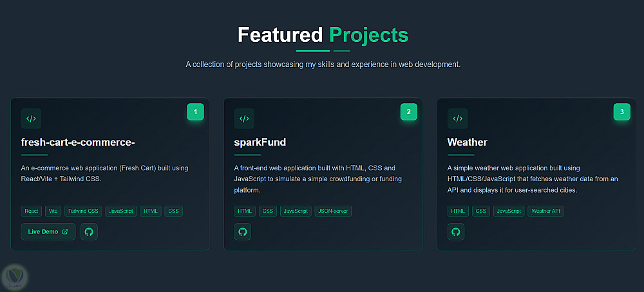Click the number 1 badge
644x292 pixels.
point(195,112)
